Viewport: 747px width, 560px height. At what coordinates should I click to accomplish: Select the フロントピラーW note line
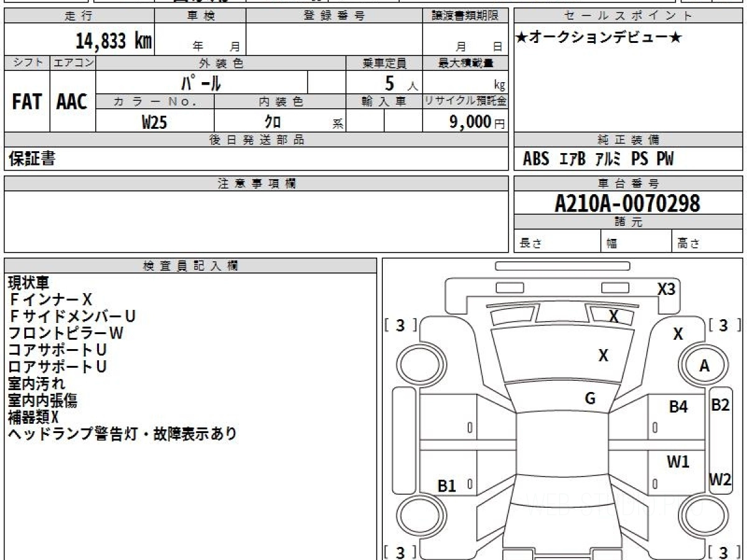[65, 334]
